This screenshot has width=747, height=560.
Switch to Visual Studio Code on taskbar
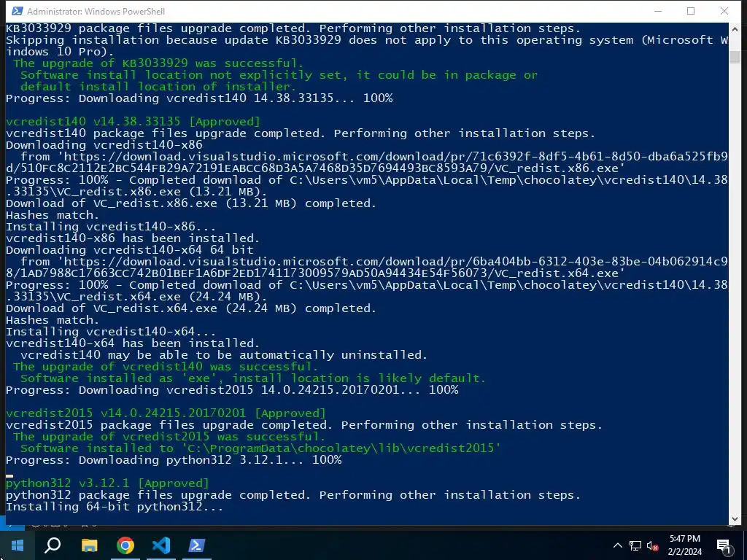pos(161,545)
